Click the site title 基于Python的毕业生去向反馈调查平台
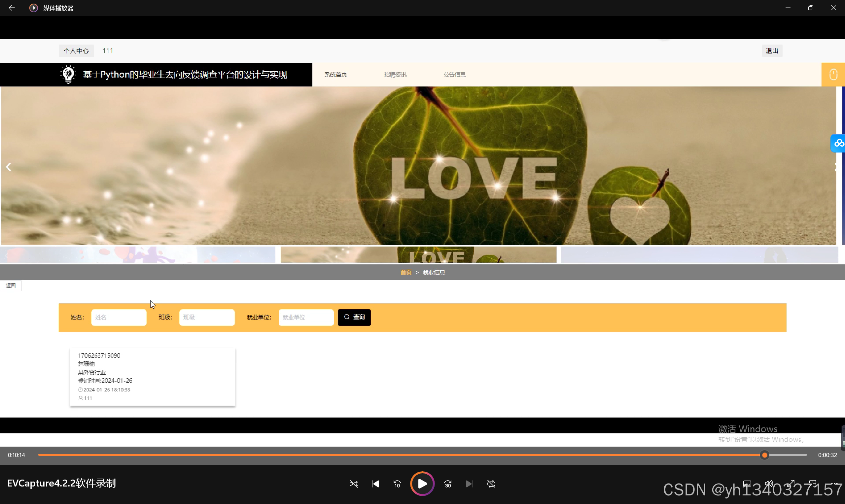The width and height of the screenshot is (845, 504). click(185, 74)
